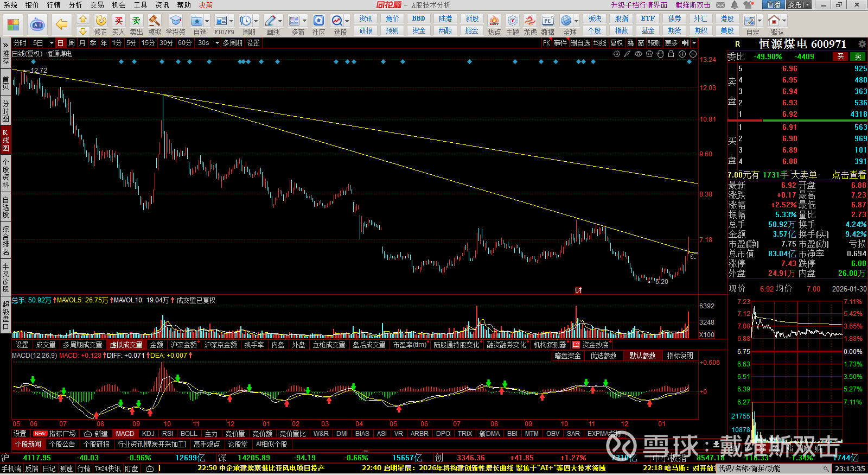Click the intraday price line mini chart
Image resolution: width=868 pixels, height=475 pixels.
[797, 328]
